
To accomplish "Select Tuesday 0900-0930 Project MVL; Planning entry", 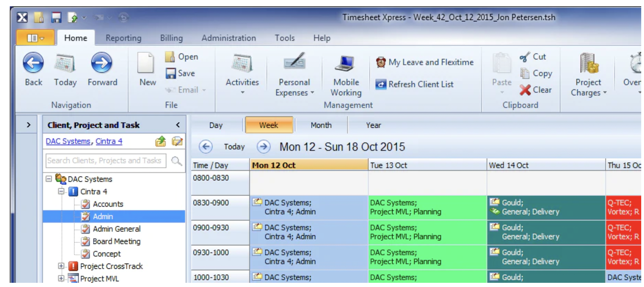I will pyautogui.click(x=427, y=232).
